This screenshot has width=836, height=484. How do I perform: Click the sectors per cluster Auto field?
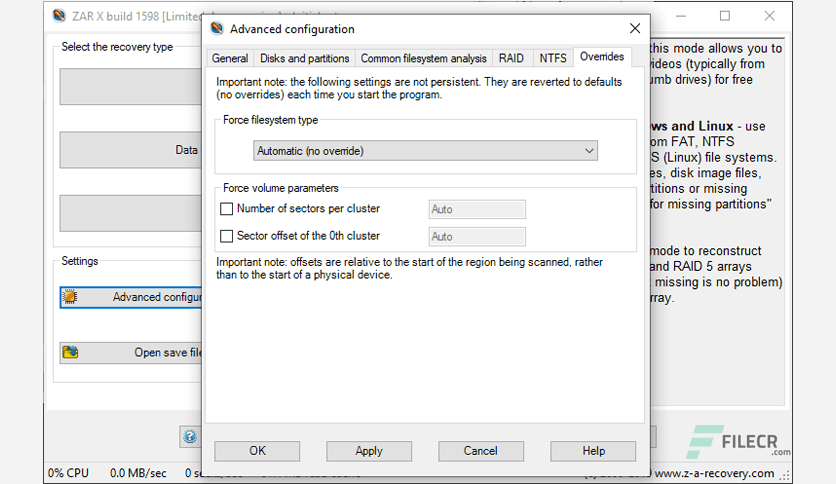[x=477, y=209]
